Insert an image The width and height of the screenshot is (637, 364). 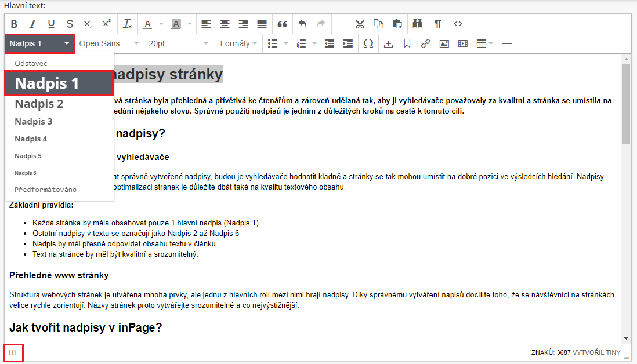444,43
